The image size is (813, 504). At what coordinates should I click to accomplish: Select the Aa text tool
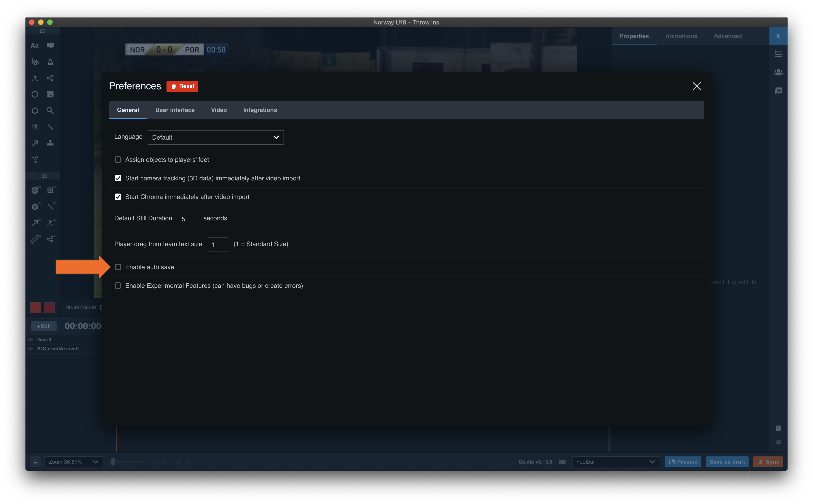pos(35,46)
